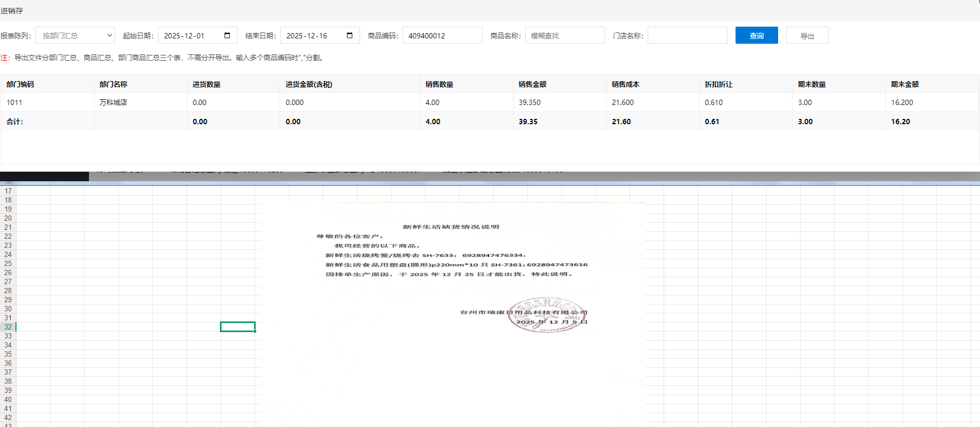Click the 销售金额 column header
Viewport: 980px width, 427px height.
(x=533, y=84)
